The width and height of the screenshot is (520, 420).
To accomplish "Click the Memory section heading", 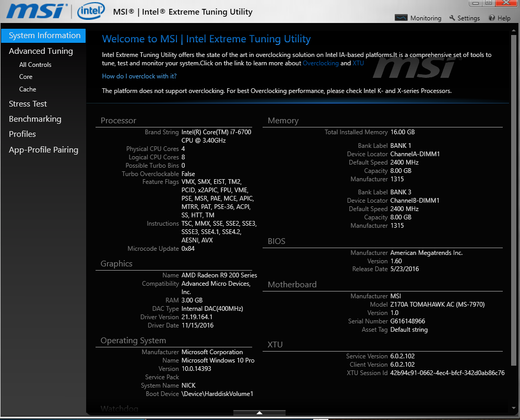I will click(283, 121).
